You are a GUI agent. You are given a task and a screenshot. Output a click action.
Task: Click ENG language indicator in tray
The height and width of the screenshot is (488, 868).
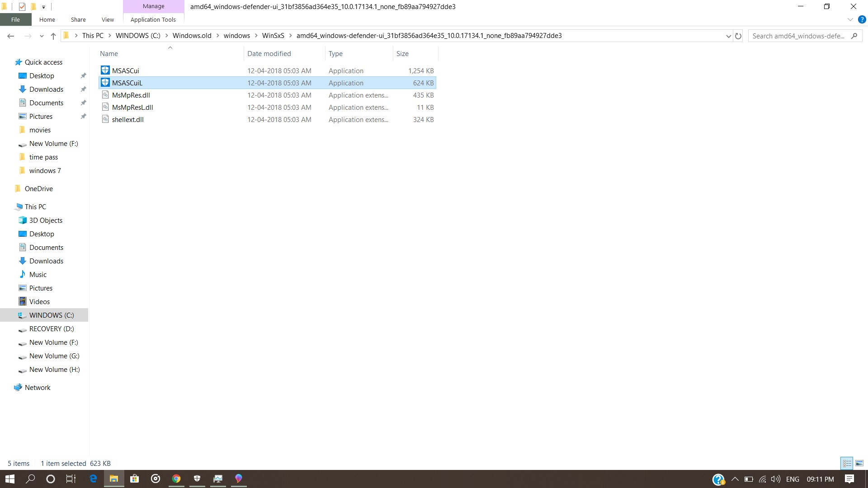(x=793, y=479)
